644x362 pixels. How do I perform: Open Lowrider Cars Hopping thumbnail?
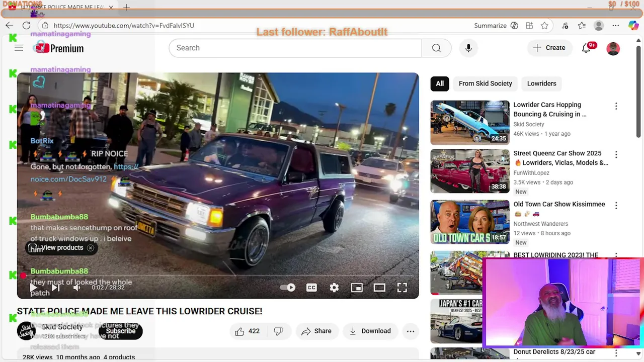pos(470,123)
